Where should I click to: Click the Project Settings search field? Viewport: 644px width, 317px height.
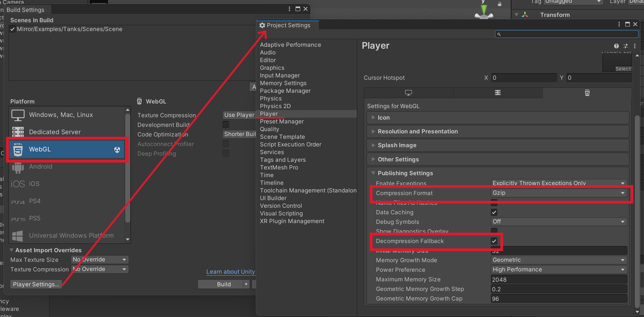[567, 34]
